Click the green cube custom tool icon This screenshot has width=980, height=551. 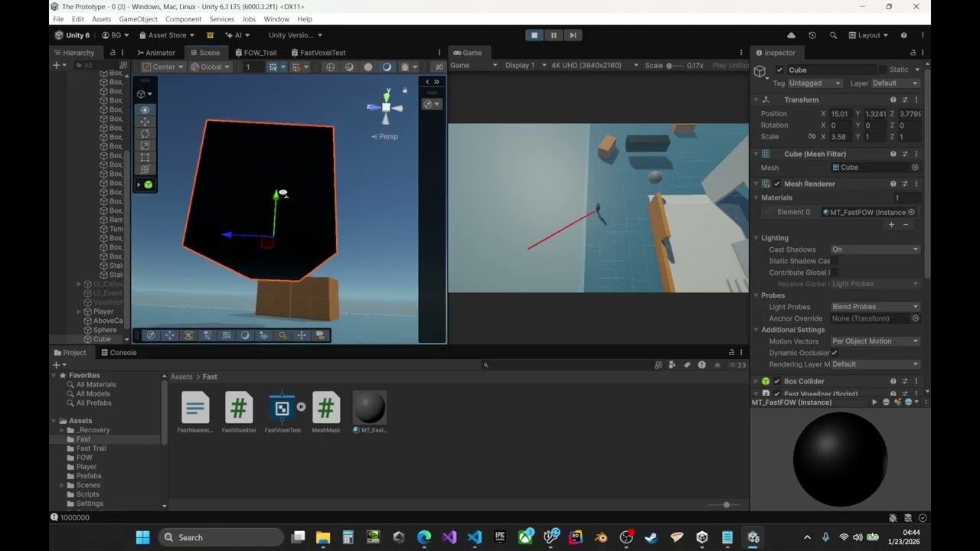coord(148,184)
